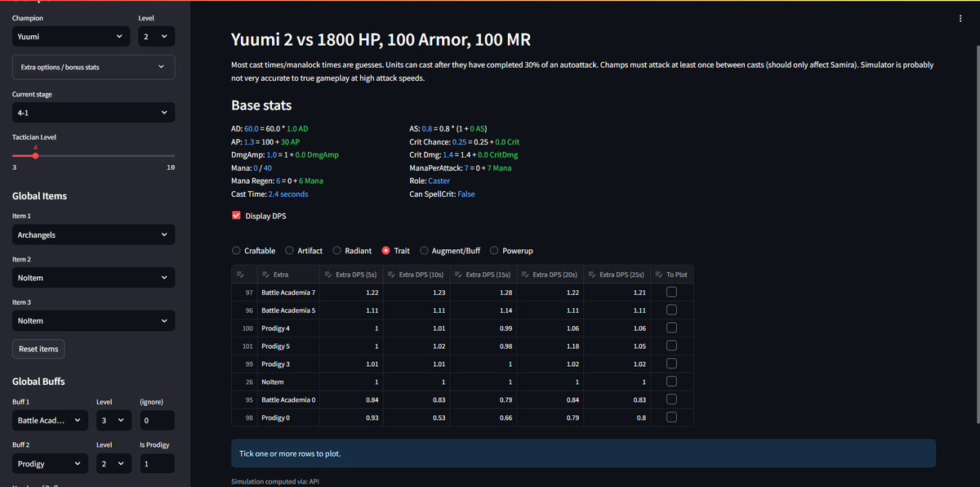Click the Global Buffs heading
Image resolution: width=980 pixels, height=487 pixels.
pyautogui.click(x=38, y=382)
